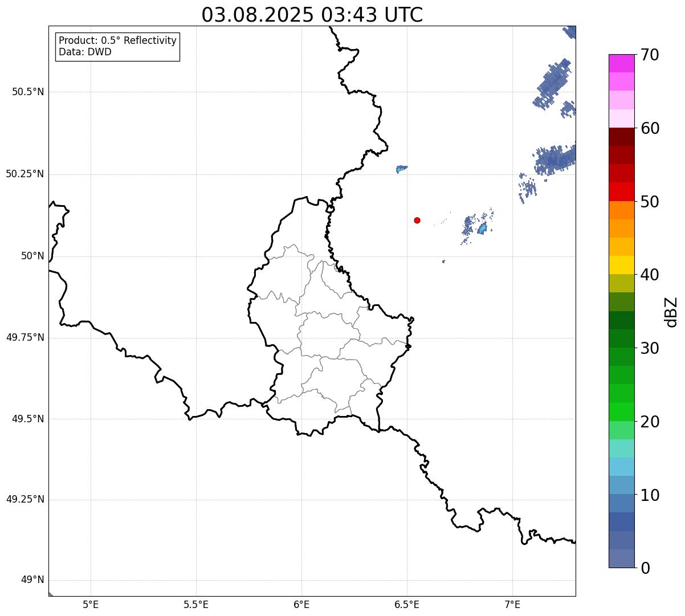The width and height of the screenshot is (685, 616).
Task: Click the "5.5°E" longitude label
Action: pyautogui.click(x=196, y=605)
